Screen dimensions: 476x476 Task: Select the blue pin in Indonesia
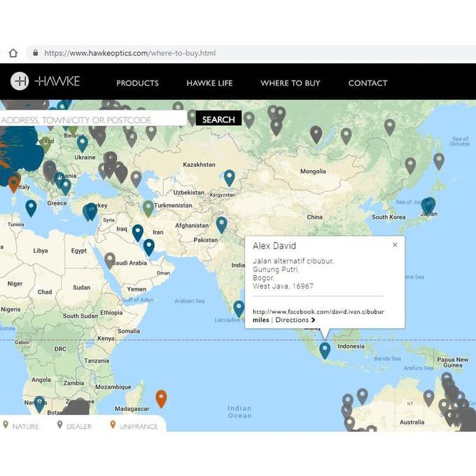tap(325, 350)
